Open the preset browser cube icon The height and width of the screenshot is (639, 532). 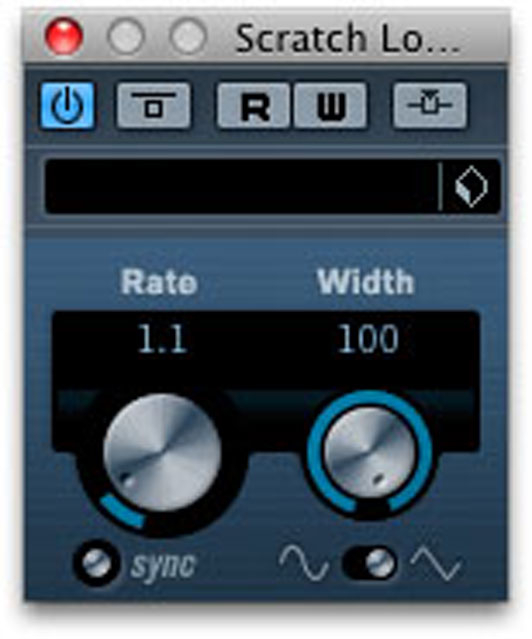point(471,187)
